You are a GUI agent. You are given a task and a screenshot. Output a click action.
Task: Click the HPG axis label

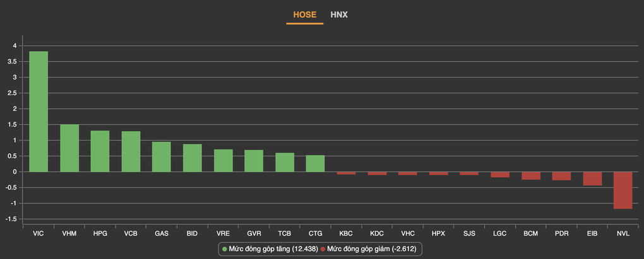tap(100, 234)
